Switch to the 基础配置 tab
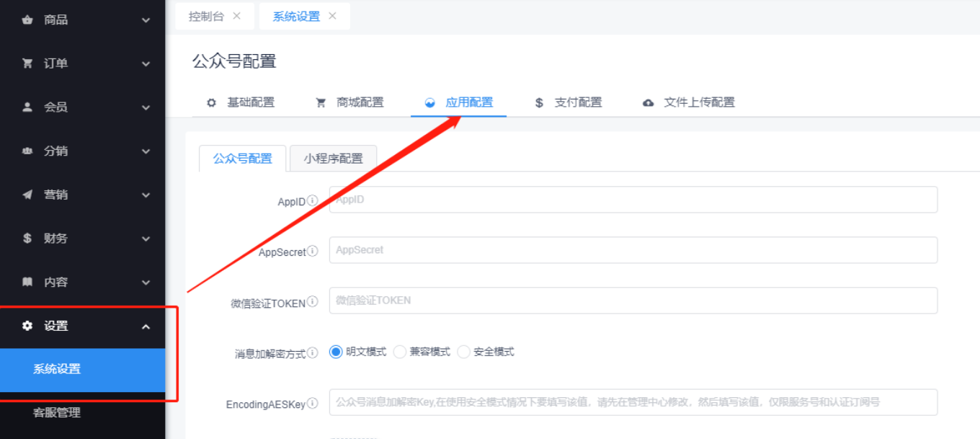 point(241,102)
